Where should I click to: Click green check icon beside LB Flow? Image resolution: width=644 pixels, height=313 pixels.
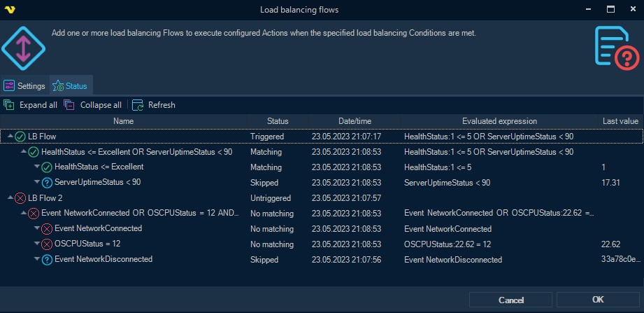20,137
